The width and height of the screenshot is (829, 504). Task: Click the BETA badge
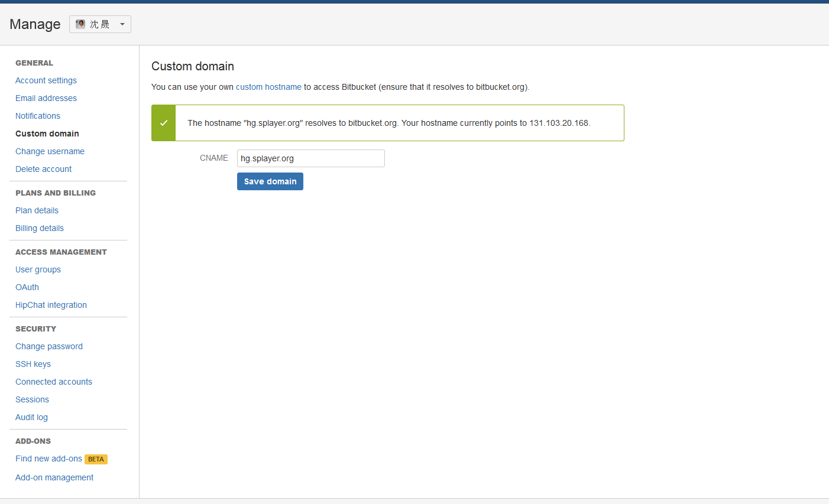click(x=96, y=459)
